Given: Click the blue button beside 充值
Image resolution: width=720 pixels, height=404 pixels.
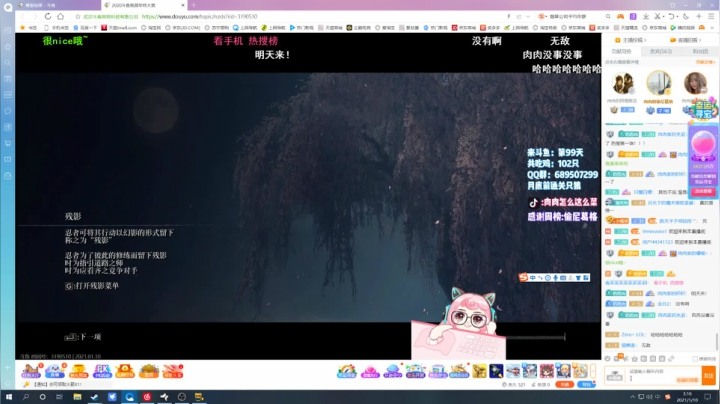Looking at the screenshot, I should coord(586,385).
